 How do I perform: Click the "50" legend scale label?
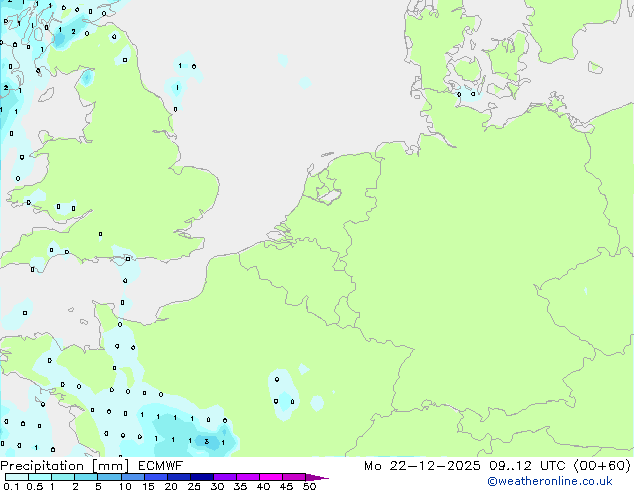click(x=309, y=486)
